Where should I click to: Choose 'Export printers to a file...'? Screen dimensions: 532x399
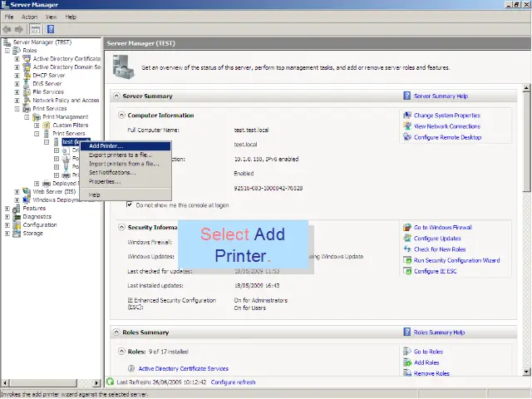coord(126,155)
